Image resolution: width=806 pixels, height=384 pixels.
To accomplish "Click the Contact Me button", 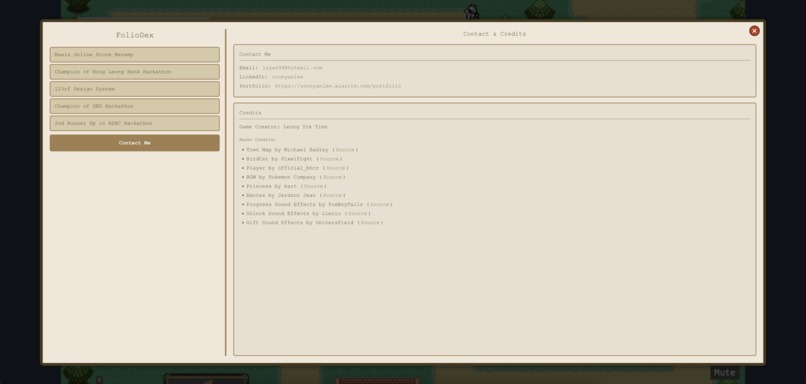I will point(135,143).
